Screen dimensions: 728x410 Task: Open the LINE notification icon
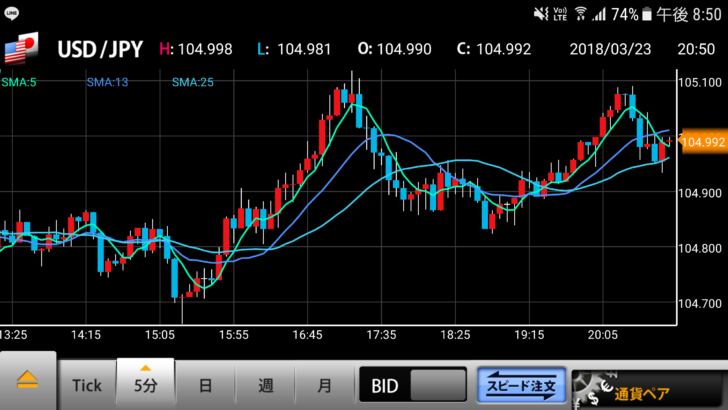(15, 14)
